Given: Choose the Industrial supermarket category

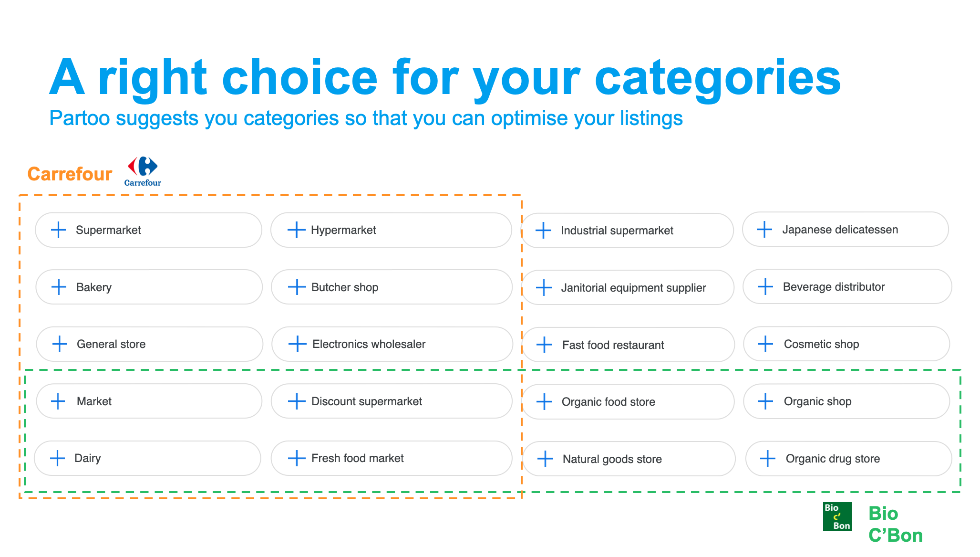Looking at the screenshot, I should tap(628, 231).
